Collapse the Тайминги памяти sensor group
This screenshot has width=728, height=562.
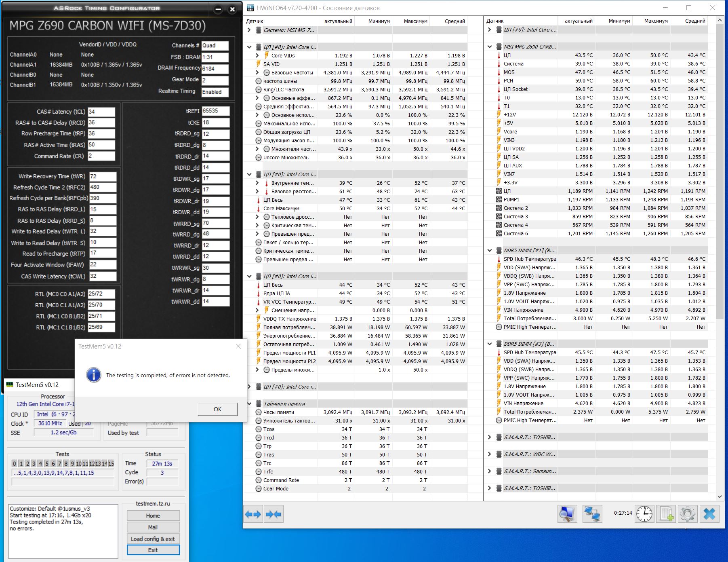pyautogui.click(x=249, y=404)
